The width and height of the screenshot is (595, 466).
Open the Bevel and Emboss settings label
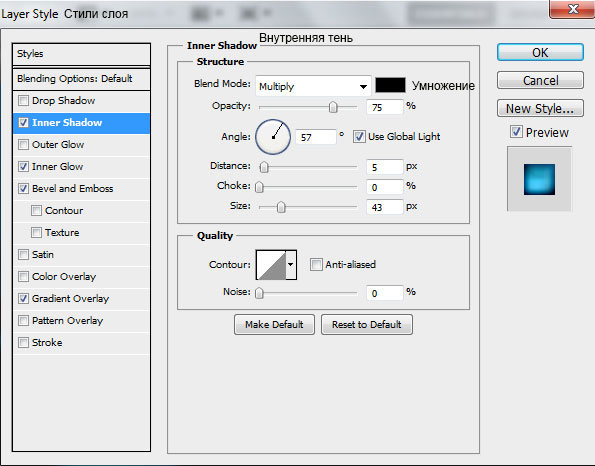click(x=72, y=189)
